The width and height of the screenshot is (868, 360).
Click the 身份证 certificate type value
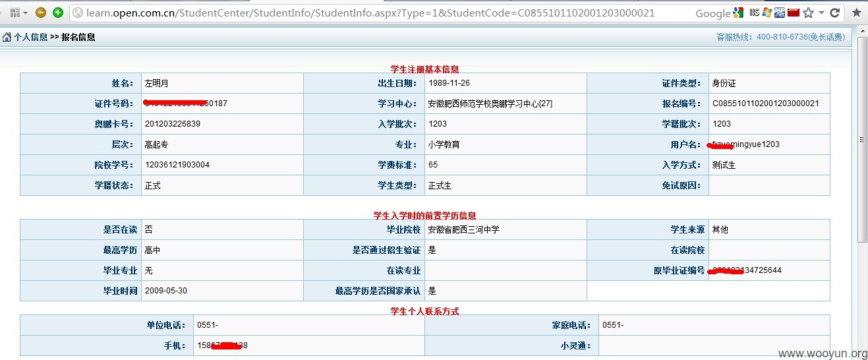click(724, 84)
